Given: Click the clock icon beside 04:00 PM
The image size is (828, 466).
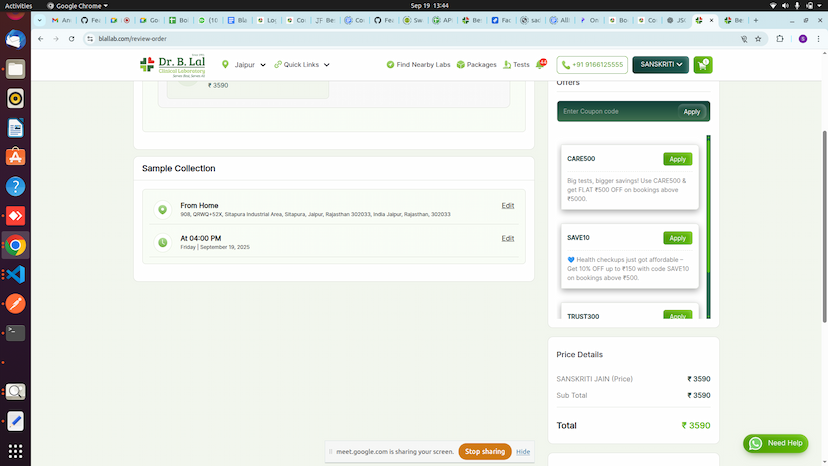Looking at the screenshot, I should [x=162, y=242].
